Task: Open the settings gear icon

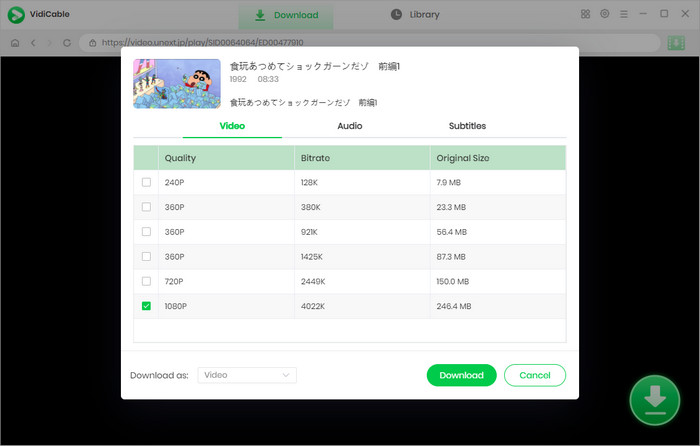Action: pyautogui.click(x=605, y=14)
